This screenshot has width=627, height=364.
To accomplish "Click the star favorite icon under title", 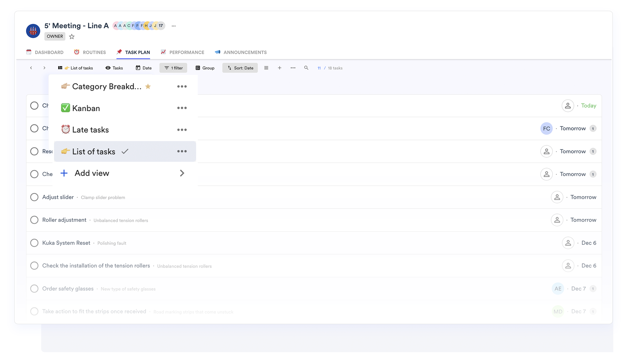I will click(x=72, y=37).
